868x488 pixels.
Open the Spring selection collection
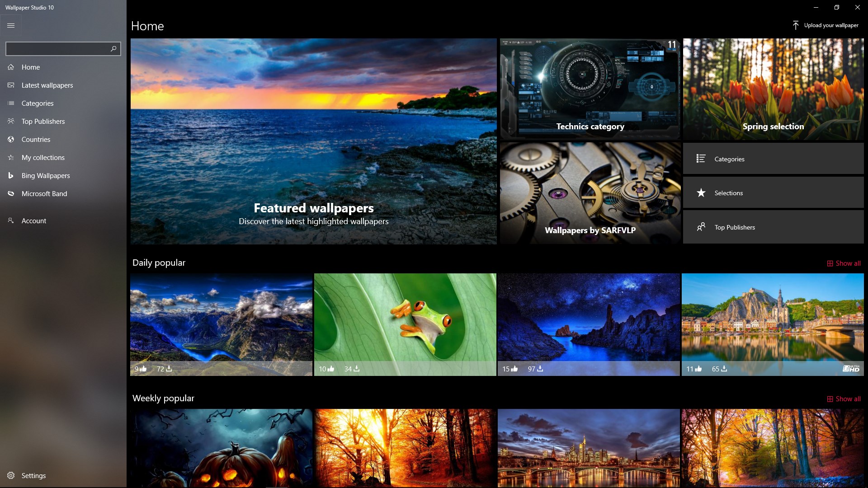tap(774, 89)
